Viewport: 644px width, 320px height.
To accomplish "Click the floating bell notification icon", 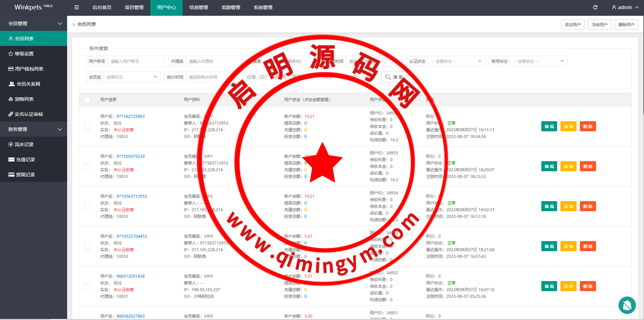I will pos(627,305).
